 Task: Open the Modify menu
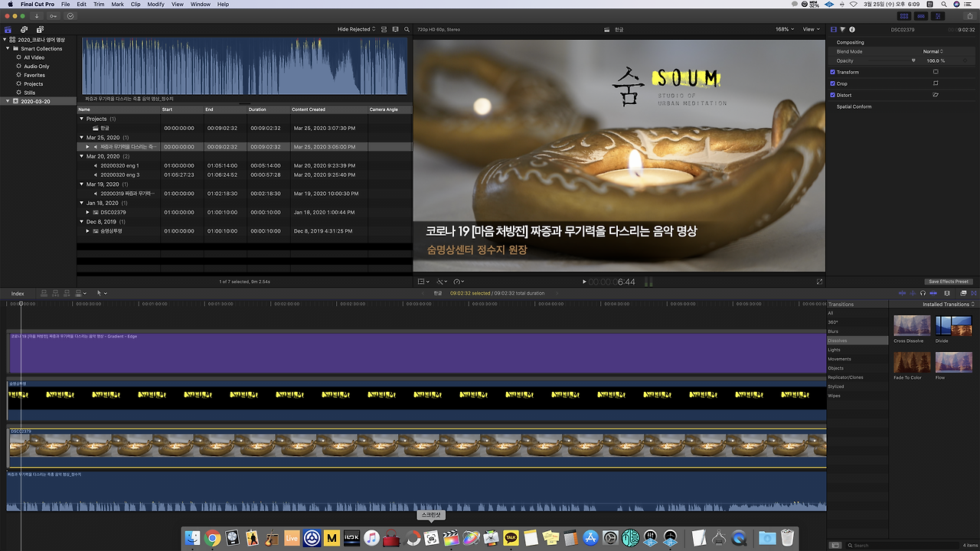point(155,5)
